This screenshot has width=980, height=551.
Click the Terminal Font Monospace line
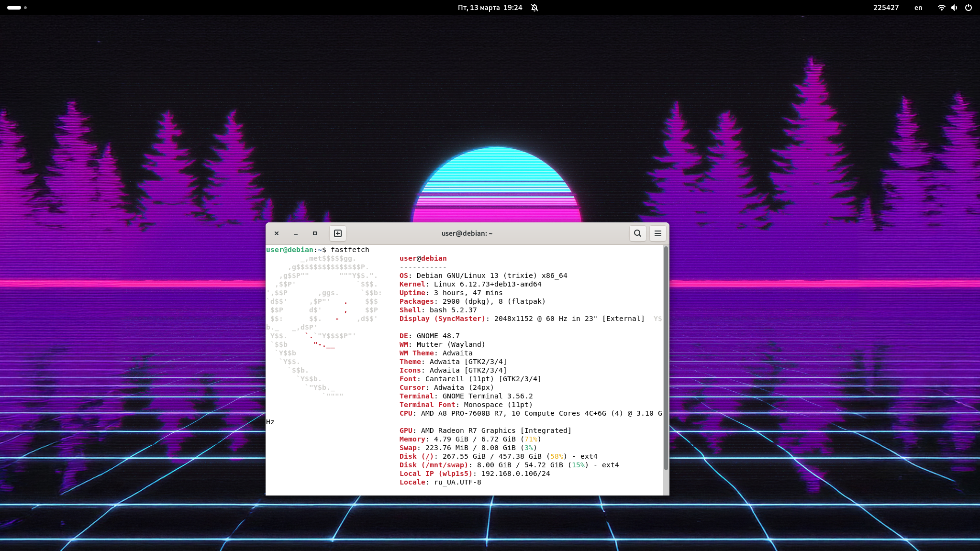466,405
